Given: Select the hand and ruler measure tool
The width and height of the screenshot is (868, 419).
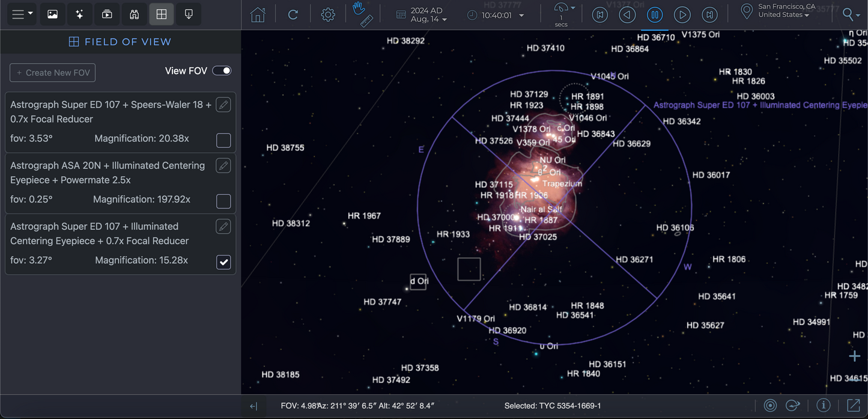Looking at the screenshot, I should point(362,14).
